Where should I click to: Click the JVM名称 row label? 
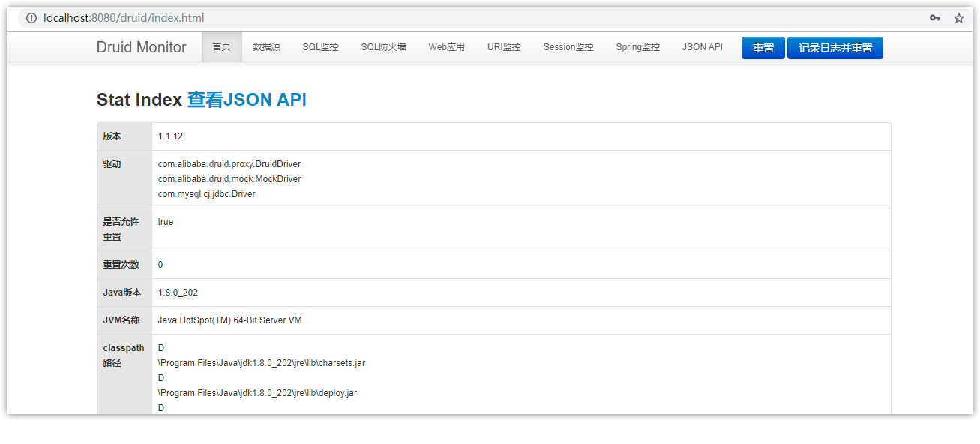click(x=121, y=320)
